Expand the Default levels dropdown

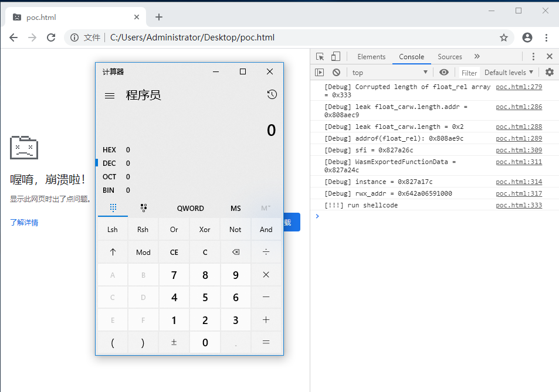pyautogui.click(x=509, y=73)
